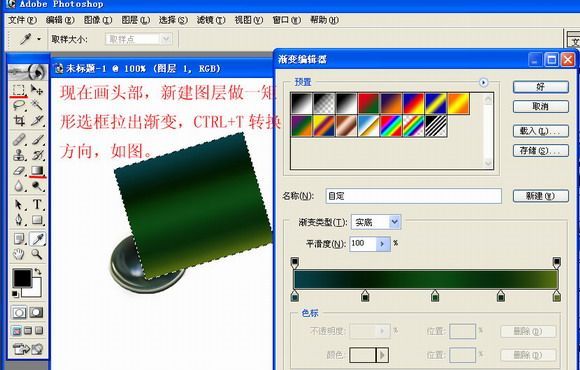Select the Lasso tool
Screen dimensions: 580x370
(x=18, y=105)
